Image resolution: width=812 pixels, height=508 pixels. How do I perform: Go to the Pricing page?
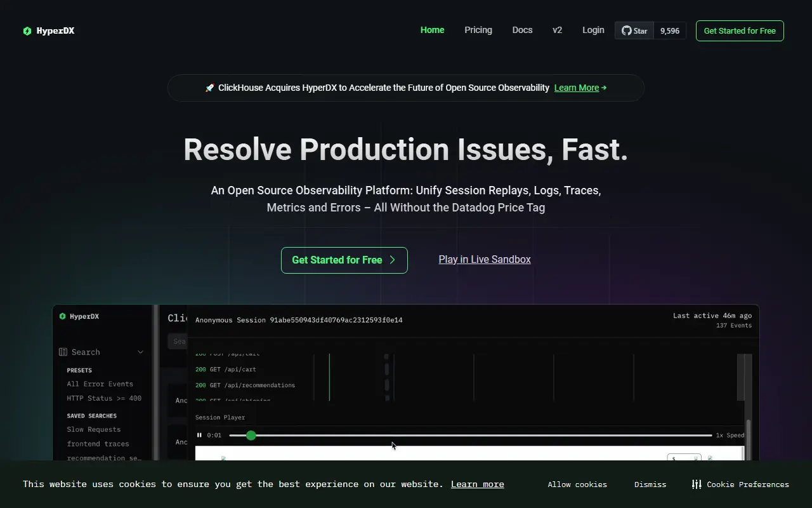(x=478, y=30)
